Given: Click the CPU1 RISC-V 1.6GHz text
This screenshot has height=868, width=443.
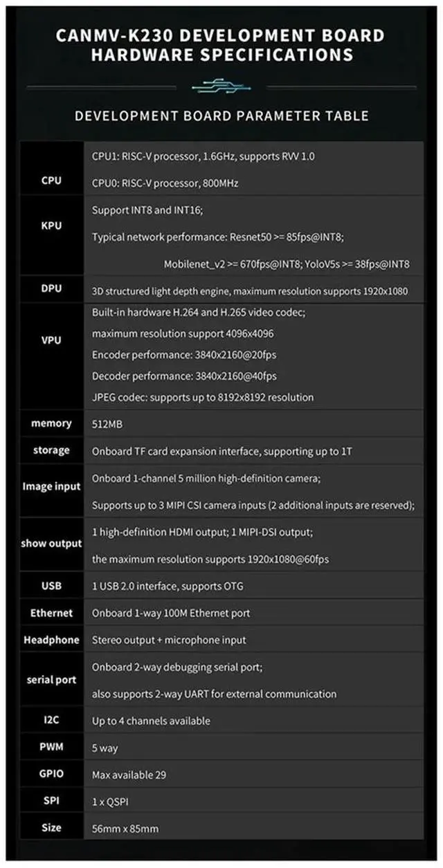Looking at the screenshot, I should [x=203, y=156].
